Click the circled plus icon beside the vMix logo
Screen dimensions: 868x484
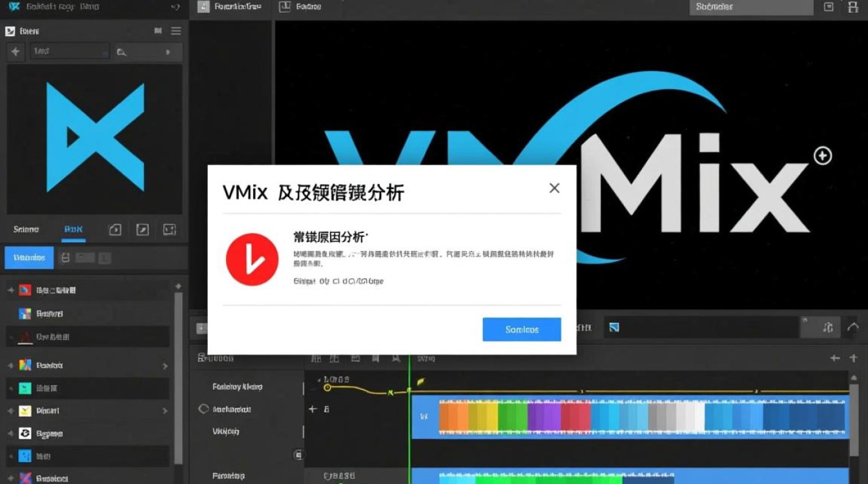tap(823, 156)
